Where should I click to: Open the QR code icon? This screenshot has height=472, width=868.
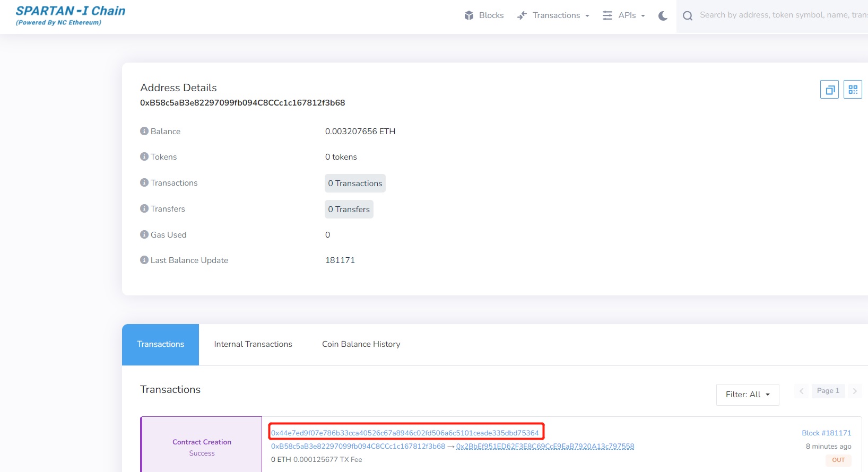pos(853,90)
